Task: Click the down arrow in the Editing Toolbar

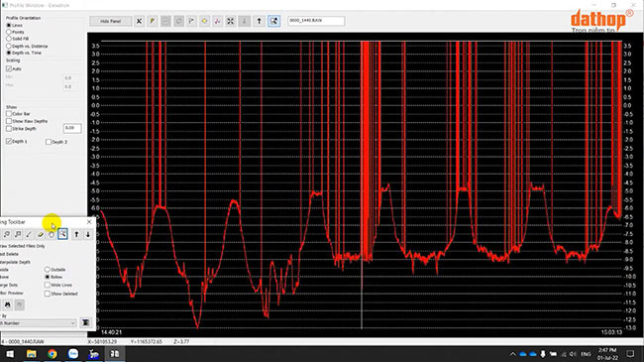Action: click(x=88, y=234)
